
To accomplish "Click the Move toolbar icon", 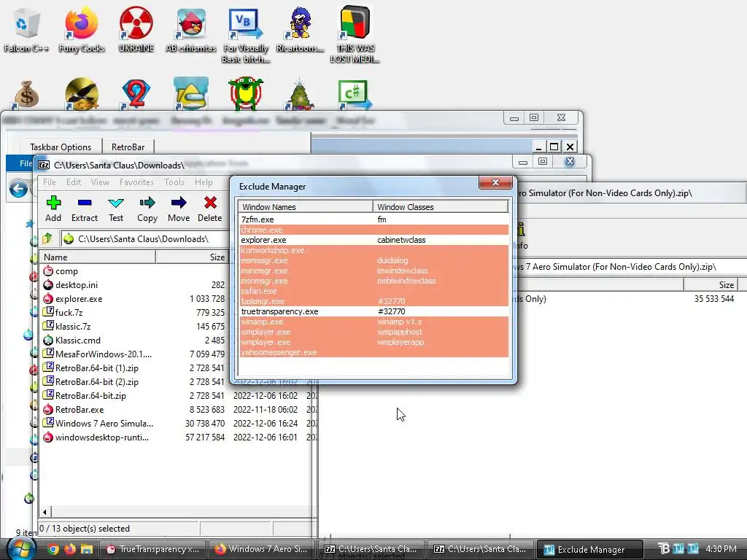I will (179, 209).
